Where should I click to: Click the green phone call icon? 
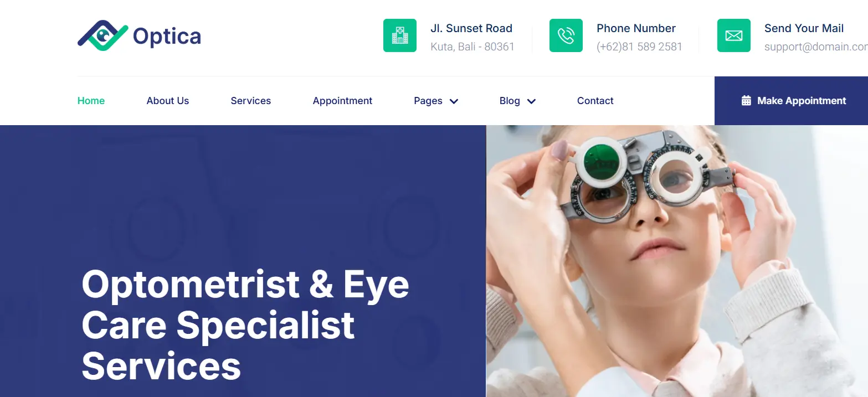566,35
